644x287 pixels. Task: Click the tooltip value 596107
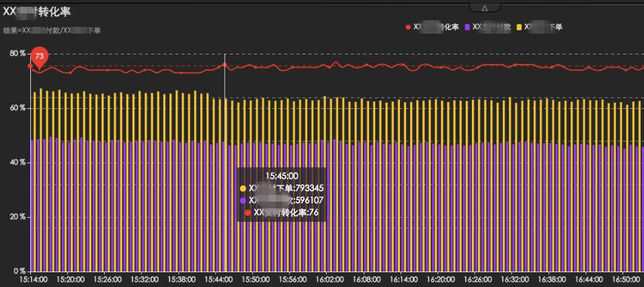tap(310, 200)
